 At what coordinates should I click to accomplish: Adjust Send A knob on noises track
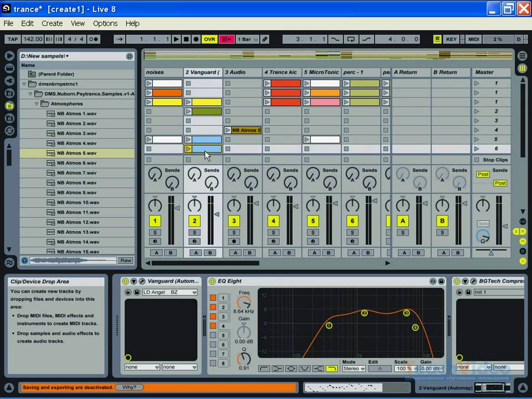pyautogui.click(x=155, y=175)
